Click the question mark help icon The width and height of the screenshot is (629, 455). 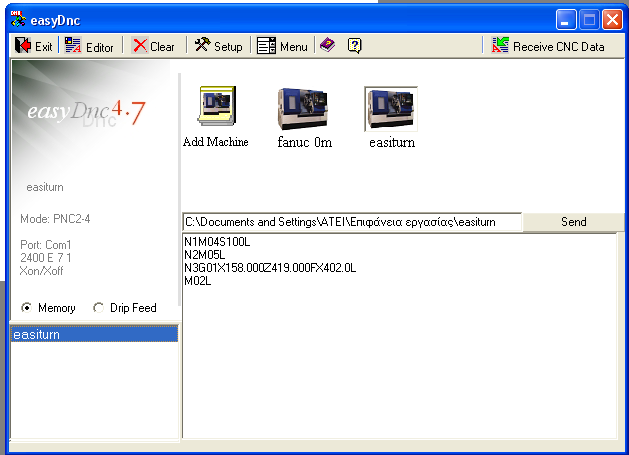(x=355, y=45)
